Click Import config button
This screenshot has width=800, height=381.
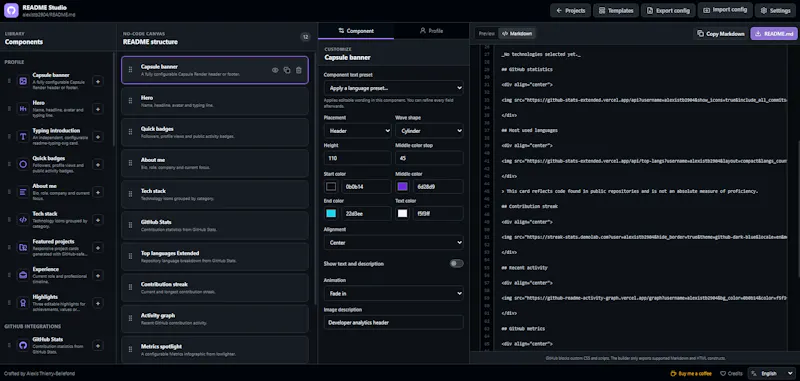pyautogui.click(x=725, y=10)
